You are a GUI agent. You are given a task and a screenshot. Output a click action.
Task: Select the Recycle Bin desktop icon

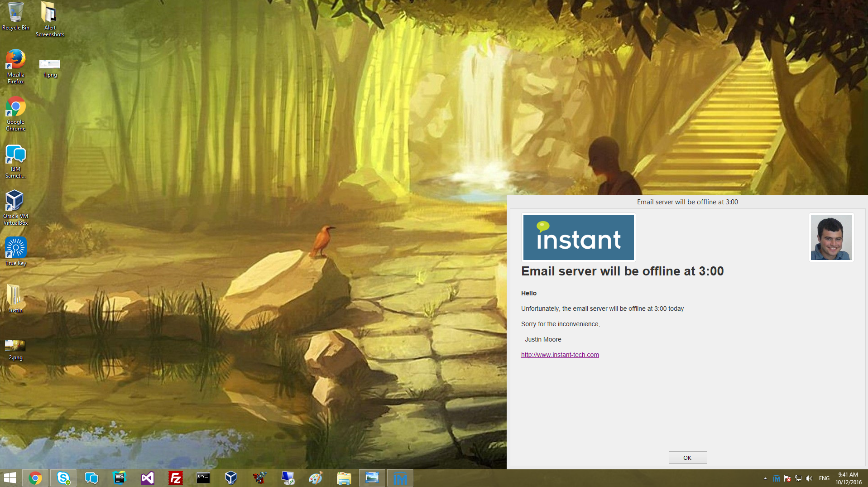(16, 16)
